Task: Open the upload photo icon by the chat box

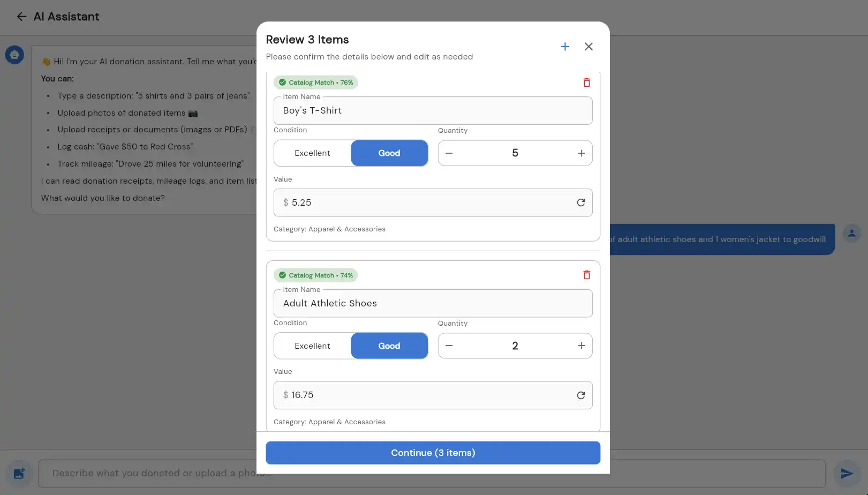Action: pyautogui.click(x=19, y=473)
